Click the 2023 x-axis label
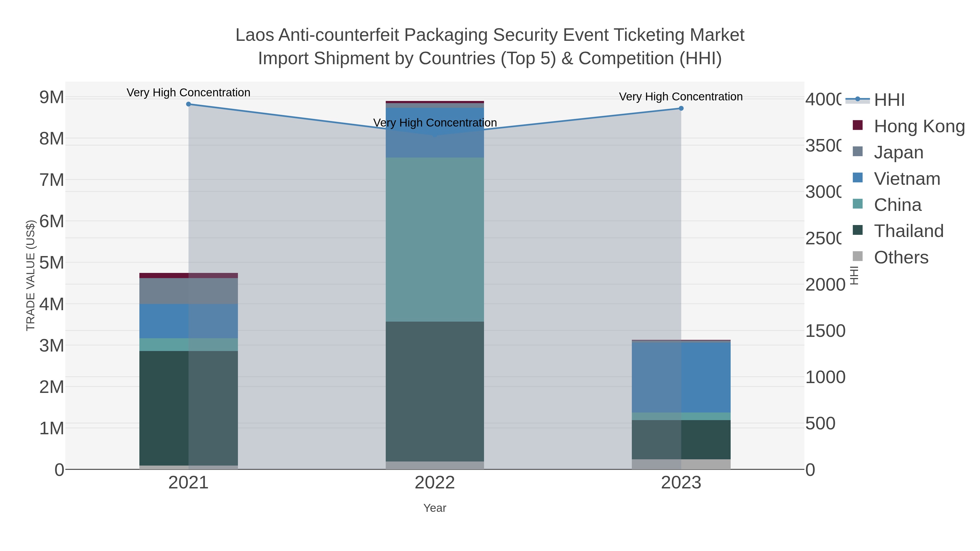The image size is (980, 551). coord(681,482)
